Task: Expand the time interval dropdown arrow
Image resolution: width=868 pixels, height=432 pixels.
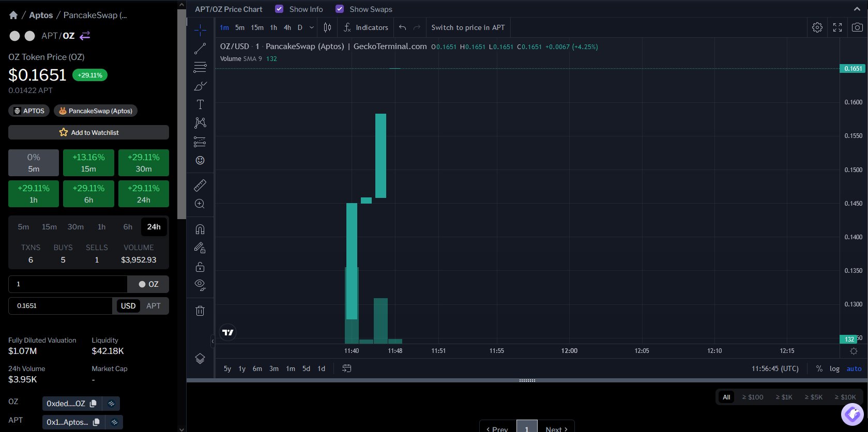Action: [312, 27]
